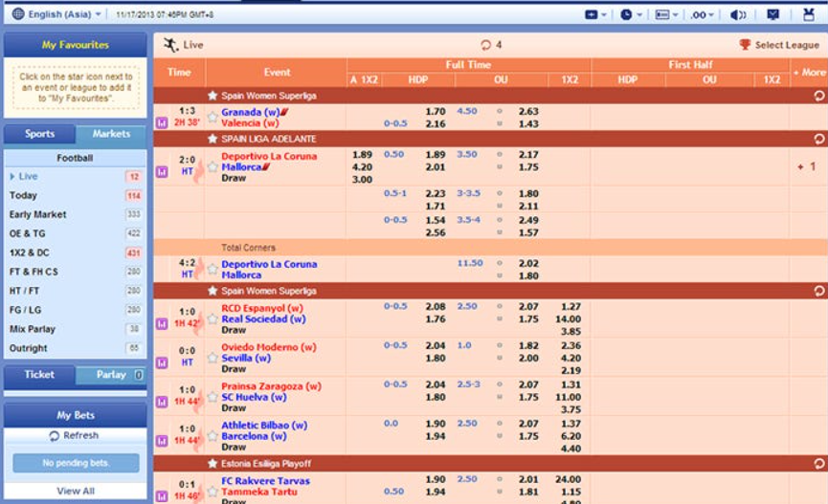Click 6.20 odds for Barcelona (w)
The image size is (828, 504).
(x=571, y=436)
